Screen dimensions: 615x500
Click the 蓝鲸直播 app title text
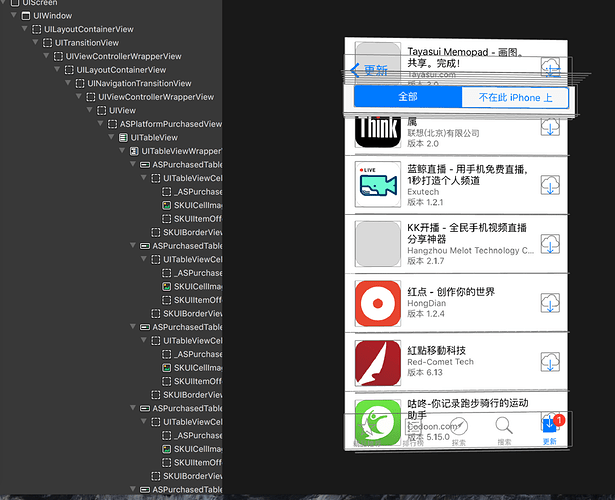coord(468,175)
